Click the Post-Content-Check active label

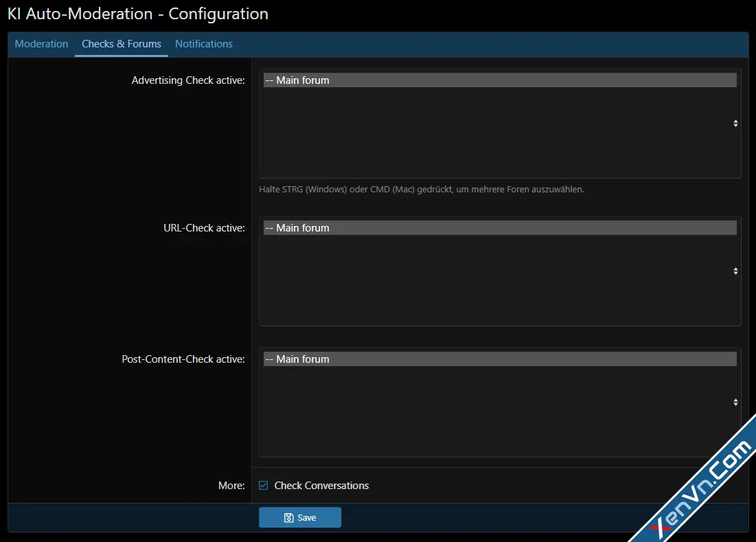[x=183, y=359]
